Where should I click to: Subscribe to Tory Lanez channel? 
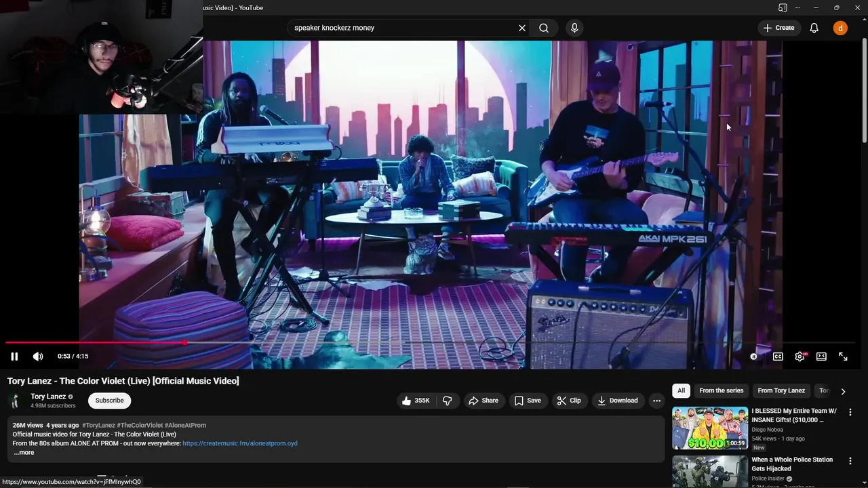(x=109, y=401)
